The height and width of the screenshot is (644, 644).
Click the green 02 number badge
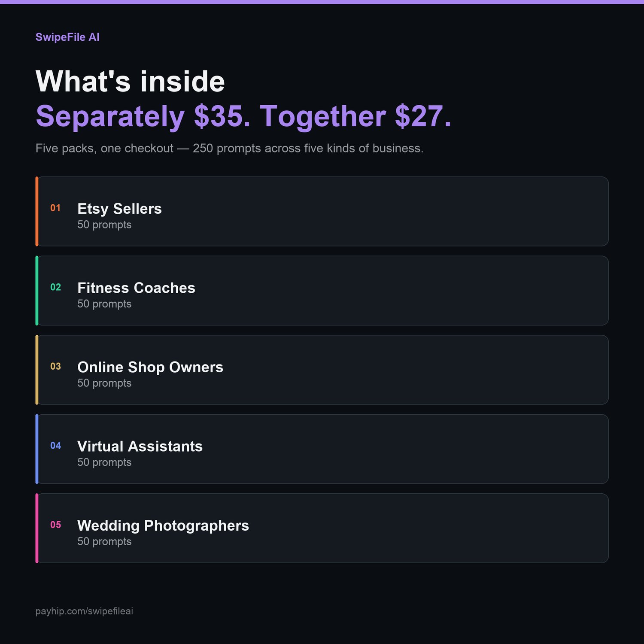tap(55, 287)
